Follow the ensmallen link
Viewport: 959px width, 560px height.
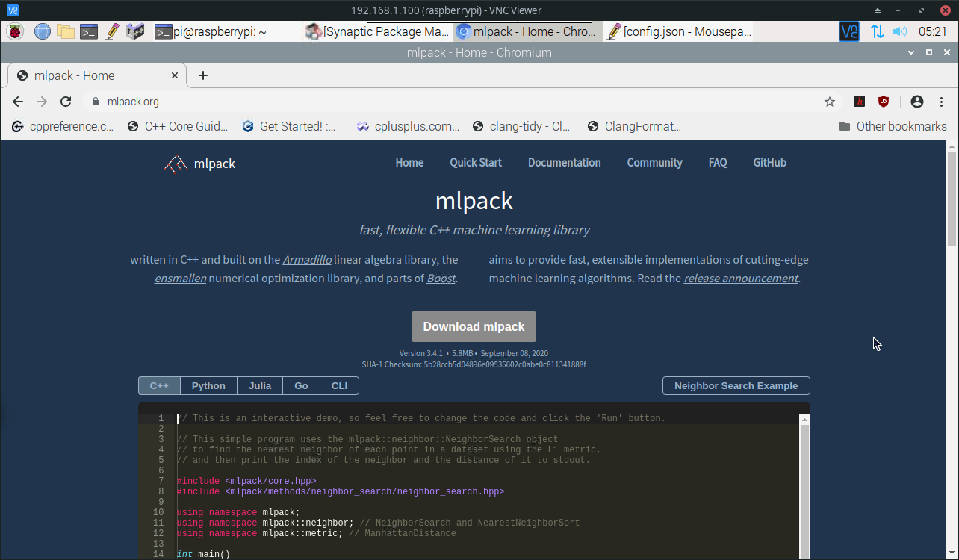click(x=180, y=279)
